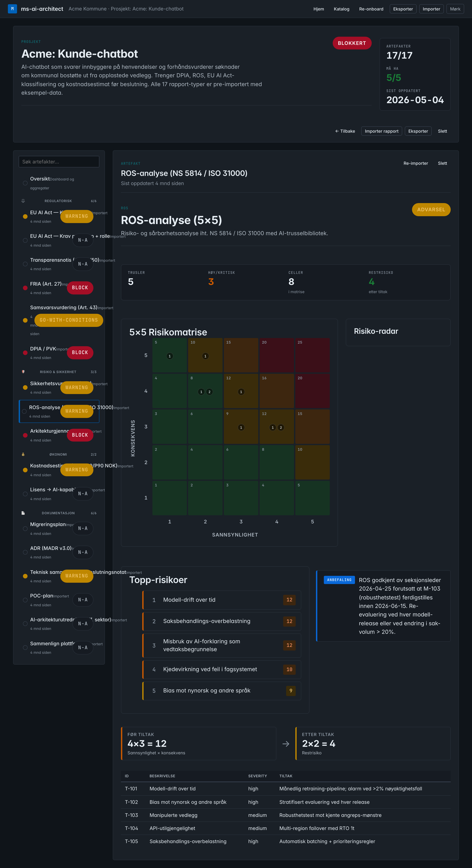Click the Risiko & Sikkerhet shield icon

coord(23,372)
